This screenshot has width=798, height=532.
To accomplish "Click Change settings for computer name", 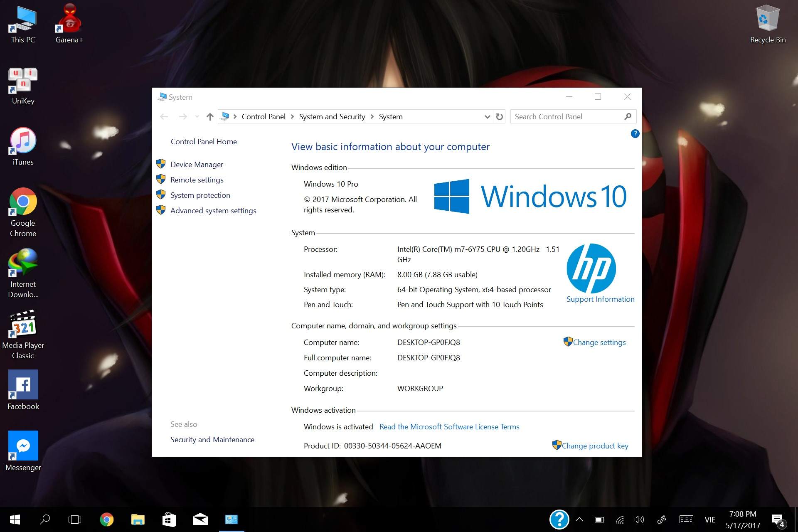I will (599, 342).
